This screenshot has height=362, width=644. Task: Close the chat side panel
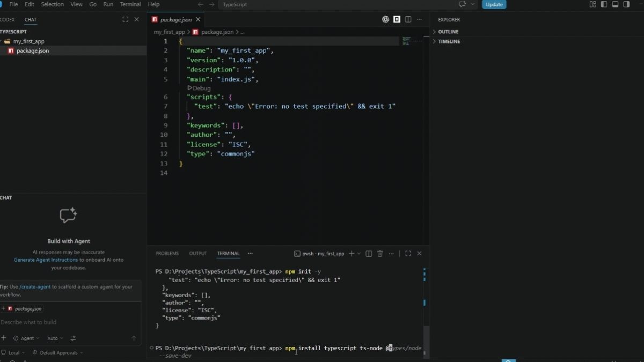click(136, 19)
